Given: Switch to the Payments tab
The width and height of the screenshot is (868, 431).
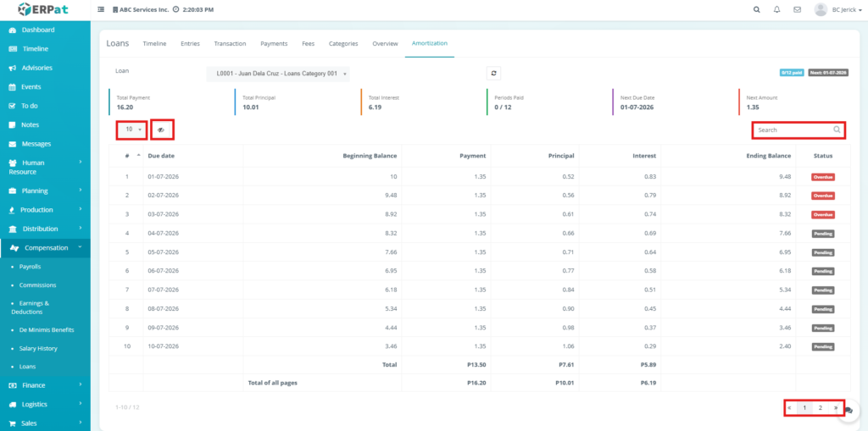Looking at the screenshot, I should pyautogui.click(x=274, y=43).
